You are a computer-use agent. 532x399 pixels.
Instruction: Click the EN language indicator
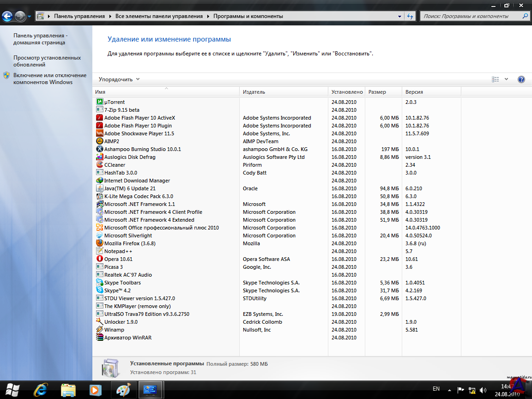pyautogui.click(x=436, y=389)
